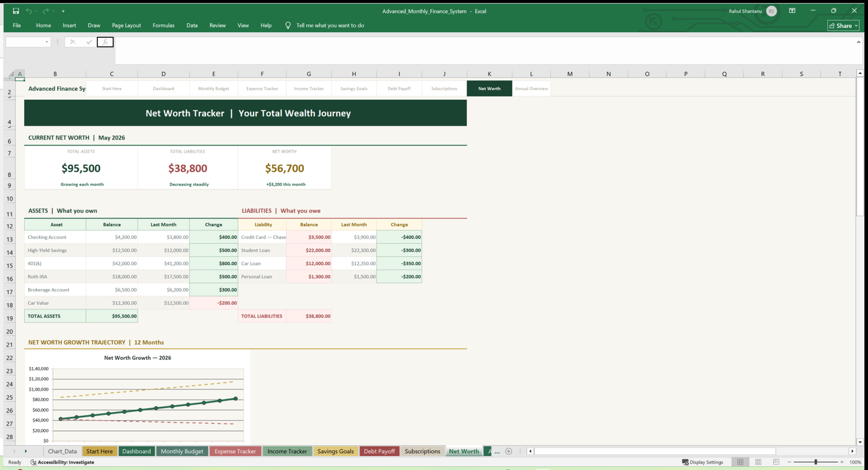868x470 pixels.
Task: Click zoom in plus button
Action: (842, 462)
